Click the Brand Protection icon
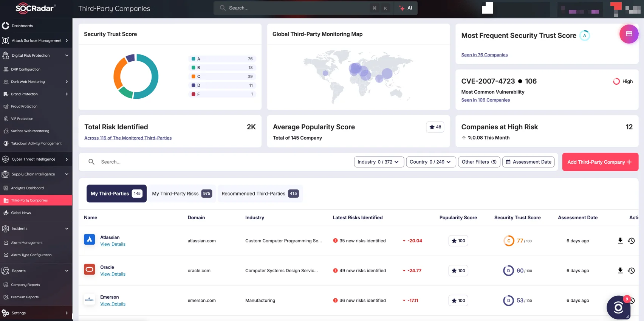 (x=6, y=94)
